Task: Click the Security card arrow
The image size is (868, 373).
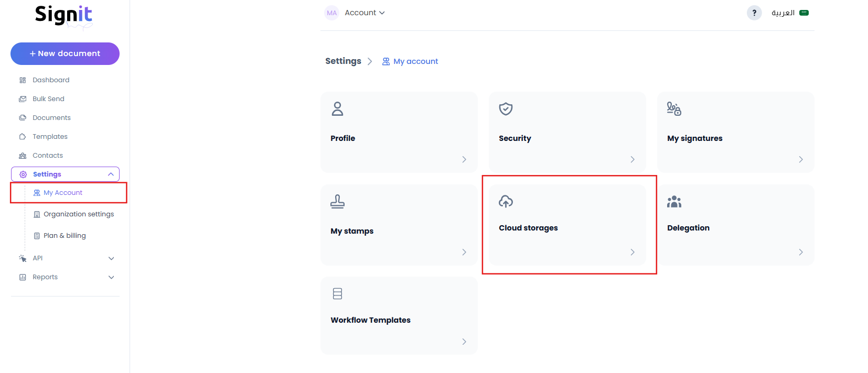Action: tap(633, 159)
